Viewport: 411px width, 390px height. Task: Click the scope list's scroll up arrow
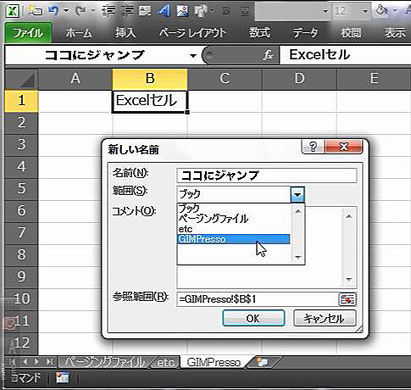pyautogui.click(x=298, y=211)
